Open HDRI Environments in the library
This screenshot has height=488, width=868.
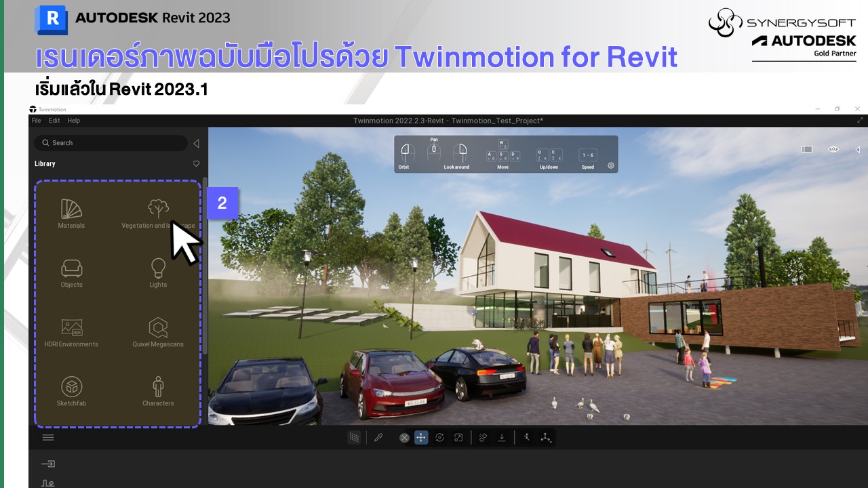coord(71,332)
